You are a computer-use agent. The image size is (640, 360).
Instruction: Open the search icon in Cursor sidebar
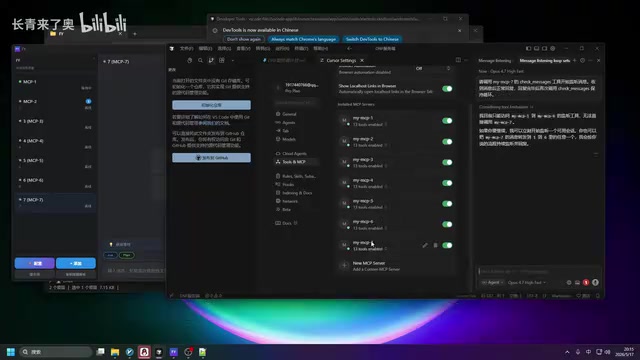(200, 60)
